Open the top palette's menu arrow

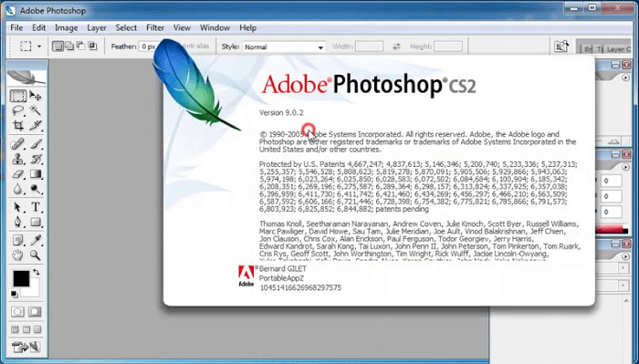tap(625, 78)
